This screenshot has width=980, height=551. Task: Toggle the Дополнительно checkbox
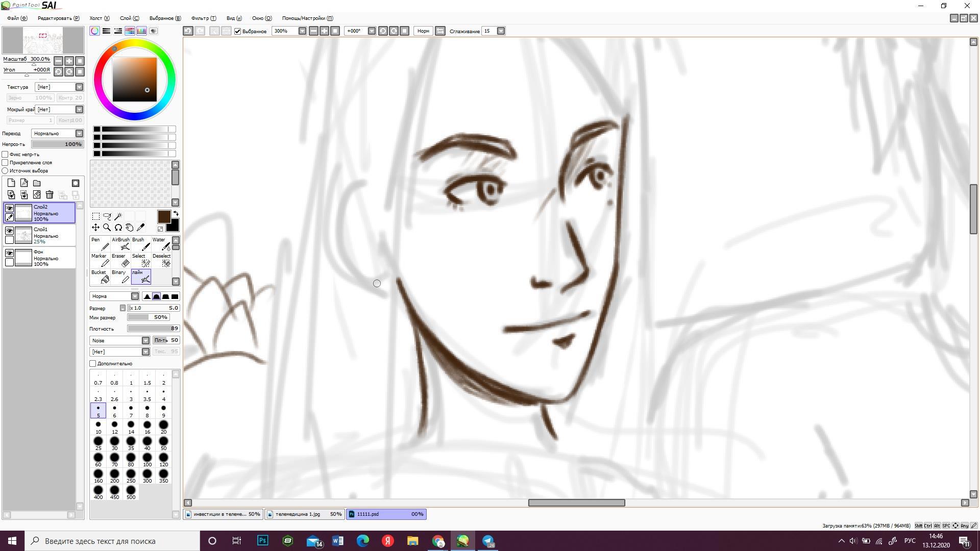click(93, 364)
